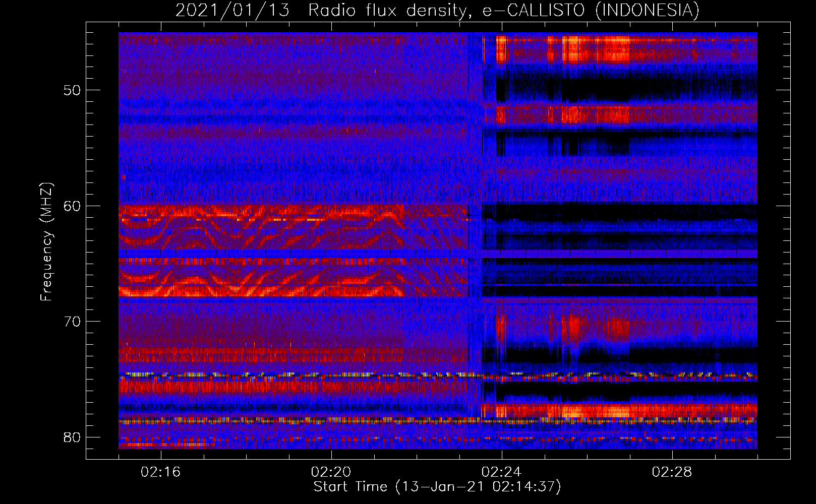Click the '50' frequency tick label
Image resolution: width=816 pixels, height=504 pixels.
72,90
